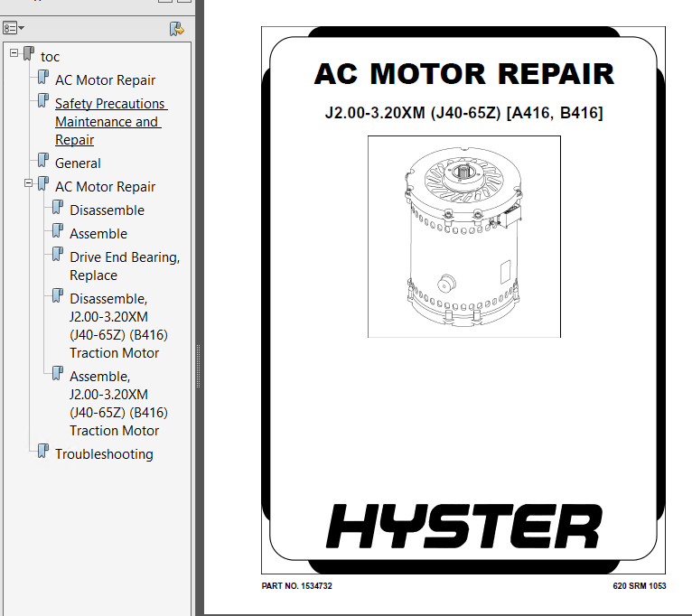
Task: Click the find current bookmark icon
Action: (176, 29)
